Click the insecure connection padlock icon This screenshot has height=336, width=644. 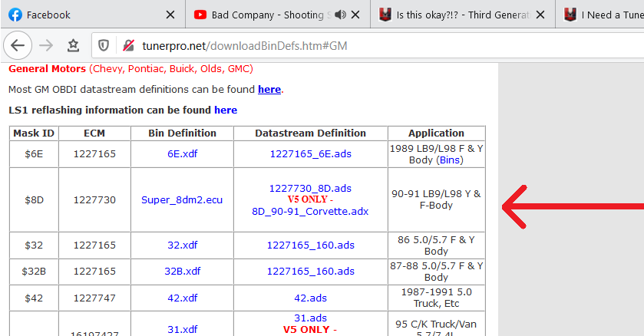[x=127, y=46]
